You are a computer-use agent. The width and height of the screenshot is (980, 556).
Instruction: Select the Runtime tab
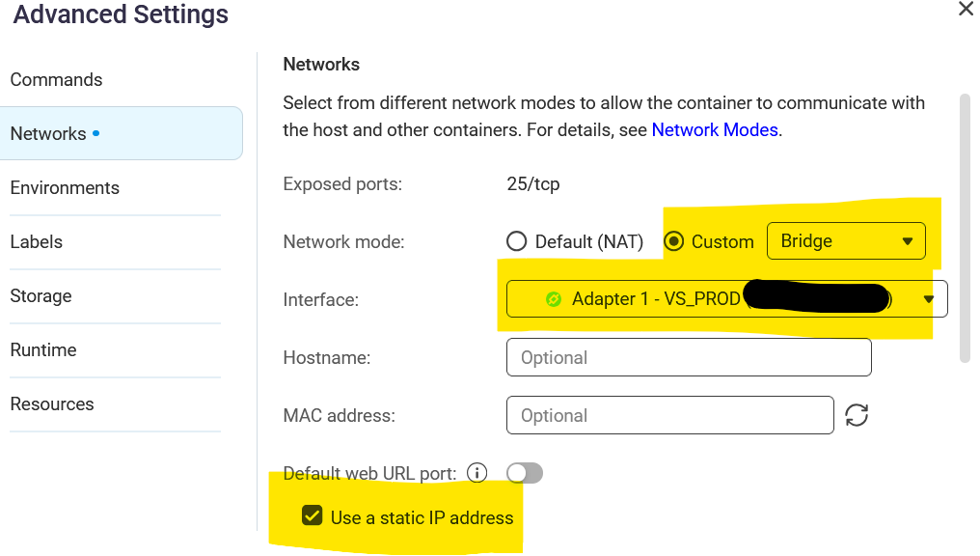tap(43, 350)
